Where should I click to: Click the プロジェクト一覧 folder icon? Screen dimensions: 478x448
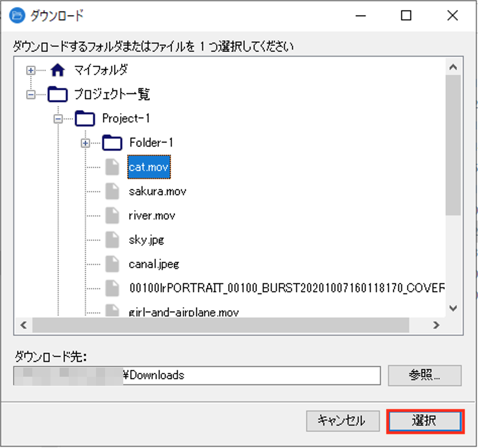[57, 95]
